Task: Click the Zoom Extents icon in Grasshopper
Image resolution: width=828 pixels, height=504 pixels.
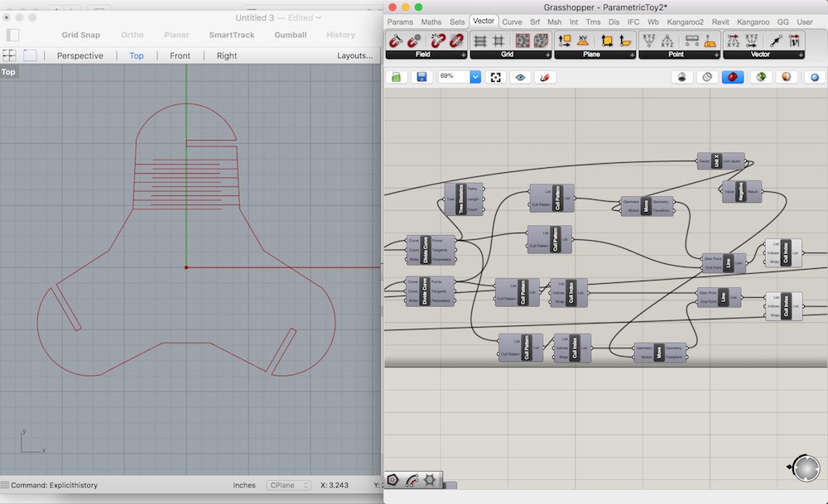Action: (x=495, y=77)
